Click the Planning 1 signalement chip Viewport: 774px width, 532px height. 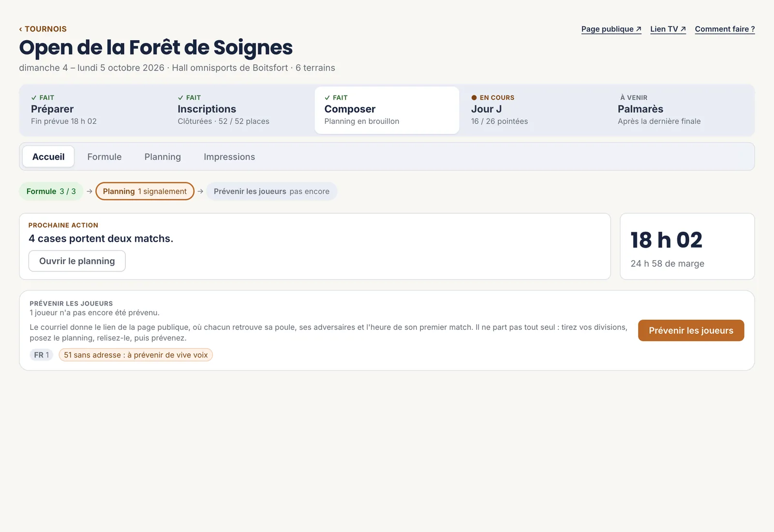pyautogui.click(x=145, y=191)
